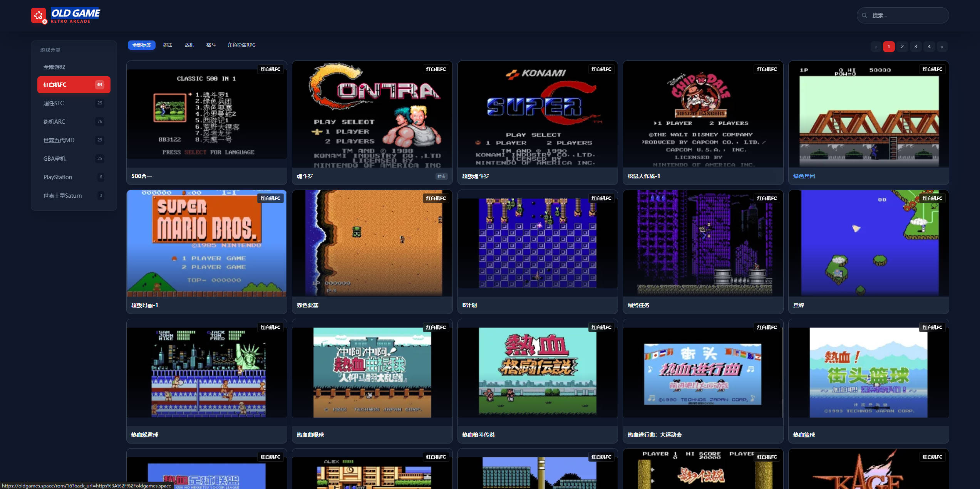Click the 热血格斗传说 title link
The width and height of the screenshot is (980, 489).
(x=479, y=435)
